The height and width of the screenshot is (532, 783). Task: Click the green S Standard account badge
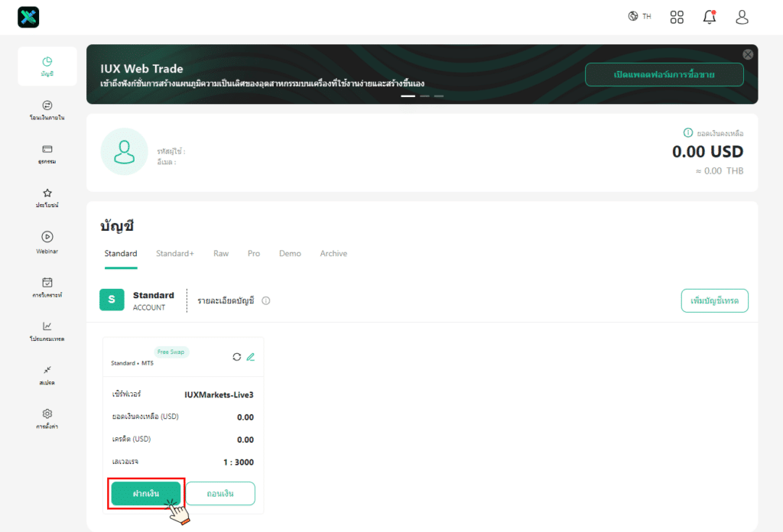pos(112,300)
